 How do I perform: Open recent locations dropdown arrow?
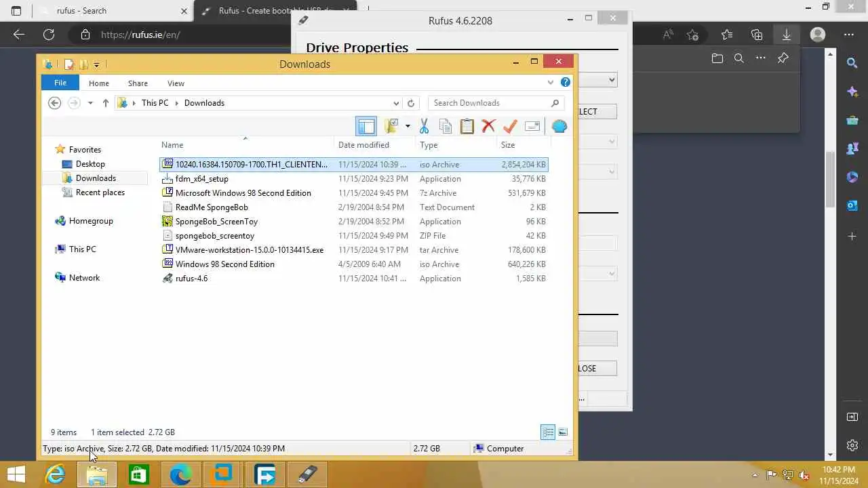90,103
